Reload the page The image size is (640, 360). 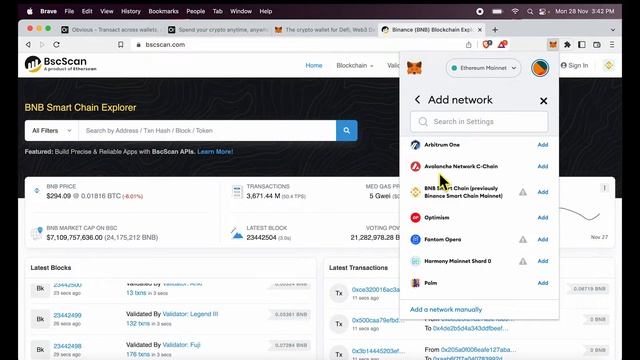point(56,44)
